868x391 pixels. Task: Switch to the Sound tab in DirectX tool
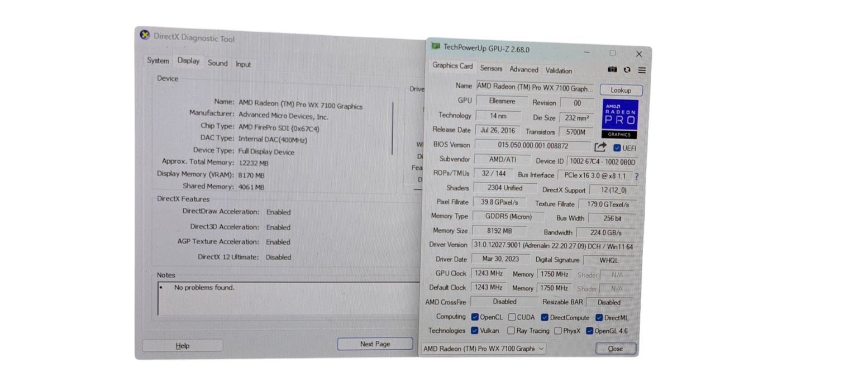[217, 63]
